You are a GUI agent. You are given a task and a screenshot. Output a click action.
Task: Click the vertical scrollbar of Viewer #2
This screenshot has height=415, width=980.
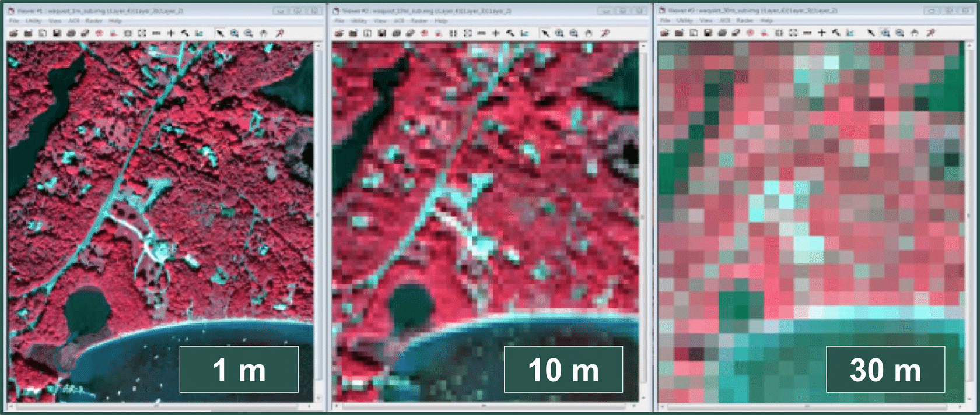click(644, 221)
